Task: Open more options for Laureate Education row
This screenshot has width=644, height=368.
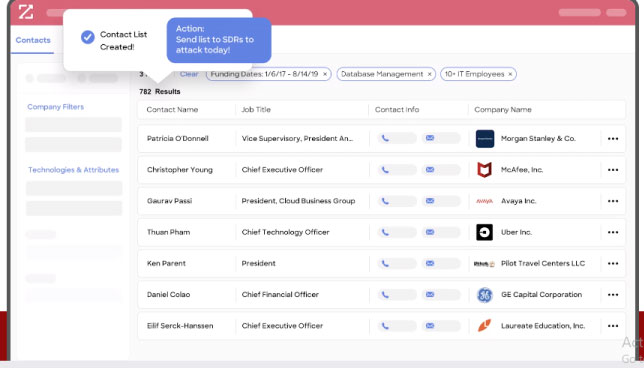Action: point(613,326)
